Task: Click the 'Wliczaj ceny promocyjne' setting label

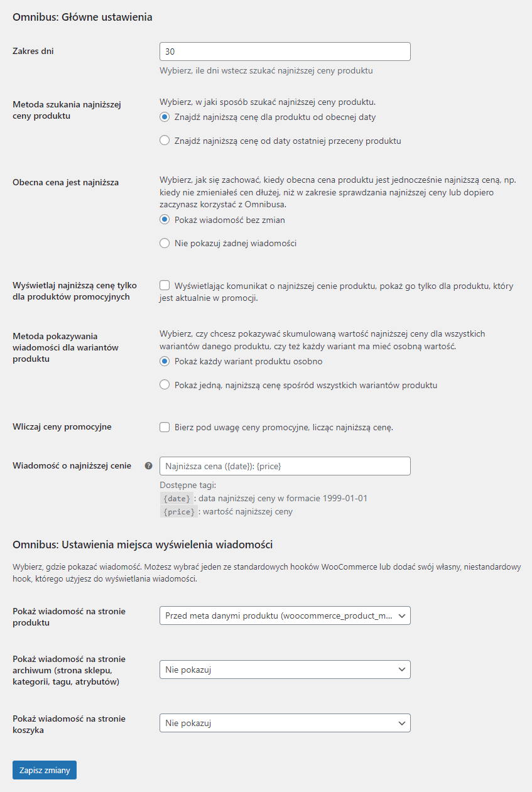Action: coord(62,426)
